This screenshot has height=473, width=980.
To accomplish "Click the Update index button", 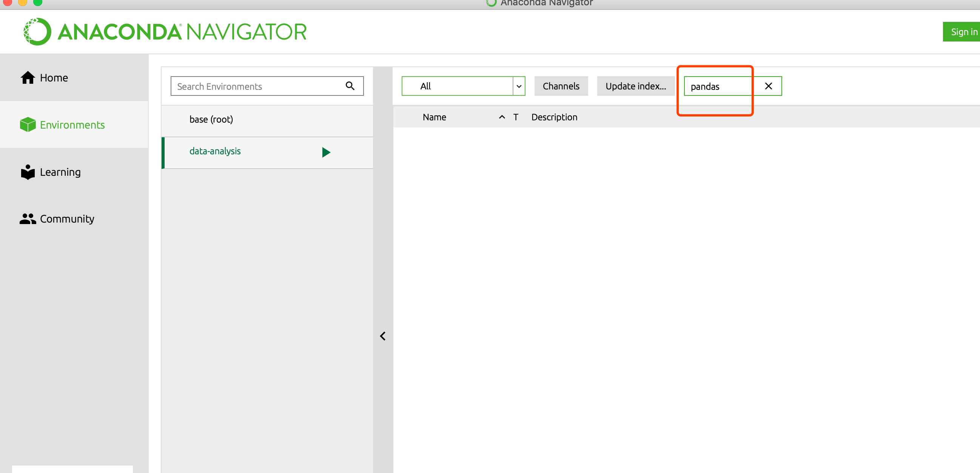I will tap(635, 86).
